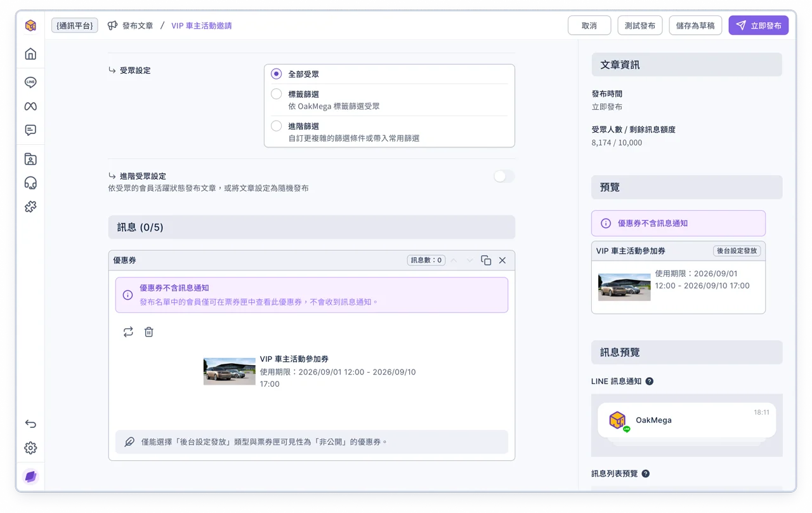Click help icon beside LINE 訊息通知

tap(649, 382)
